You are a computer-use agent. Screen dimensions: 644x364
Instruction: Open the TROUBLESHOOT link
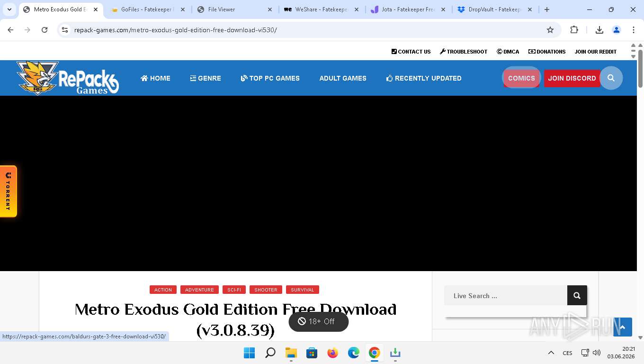pos(464,52)
